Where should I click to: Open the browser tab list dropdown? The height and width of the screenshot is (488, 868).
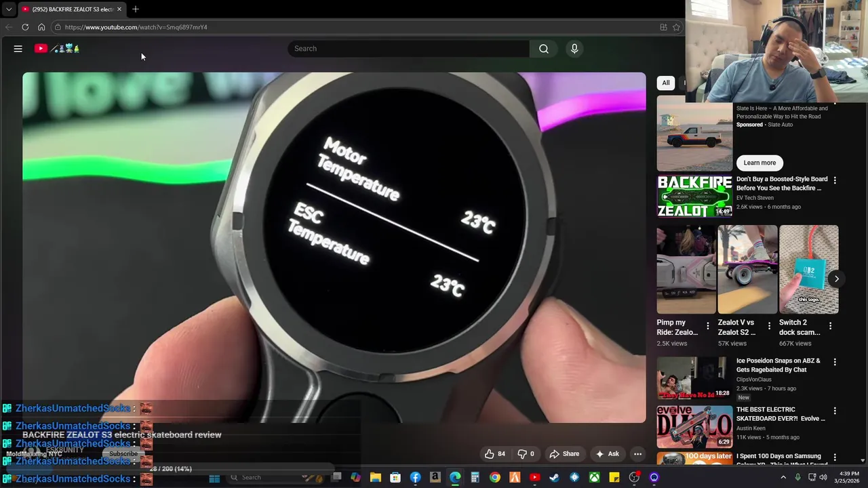pyautogui.click(x=9, y=9)
